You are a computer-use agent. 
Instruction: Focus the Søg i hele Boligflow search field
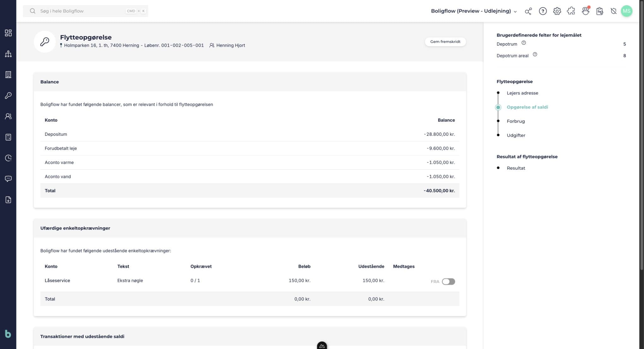coord(86,11)
